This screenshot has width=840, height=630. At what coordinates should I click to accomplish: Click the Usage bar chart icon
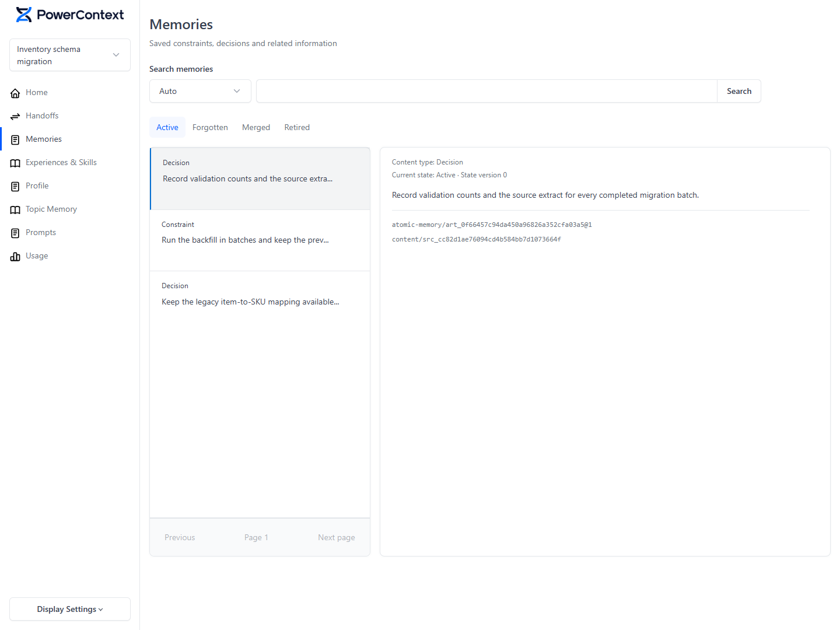15,256
